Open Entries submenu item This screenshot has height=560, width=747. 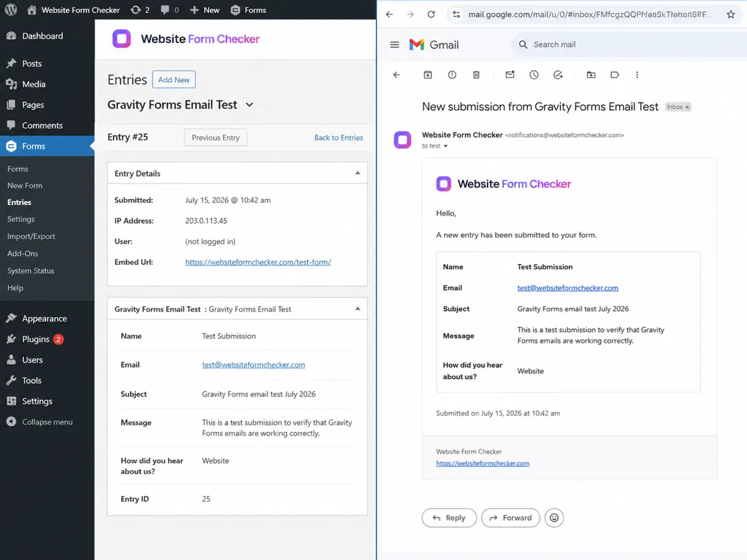click(19, 202)
